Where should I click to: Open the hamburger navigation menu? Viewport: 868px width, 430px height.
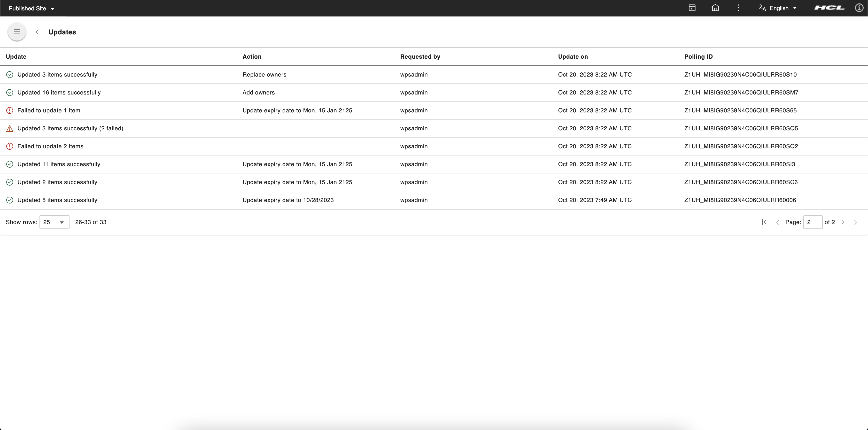[x=17, y=32]
